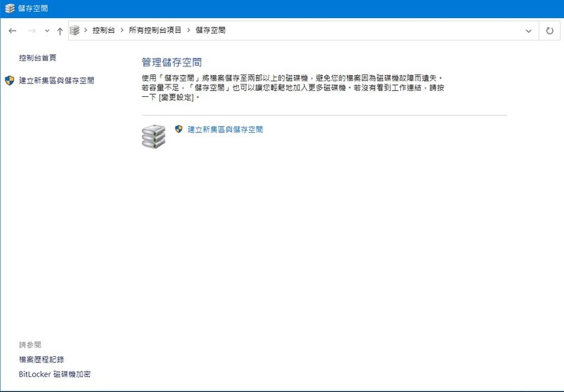Click main pane link 建立新集區與儲存空間

click(225, 129)
